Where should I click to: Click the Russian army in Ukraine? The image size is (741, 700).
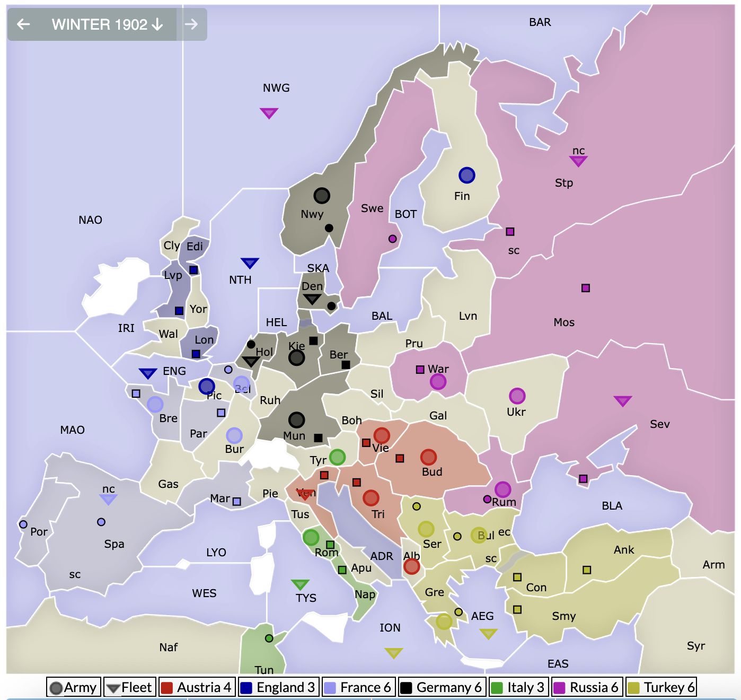pyautogui.click(x=517, y=396)
